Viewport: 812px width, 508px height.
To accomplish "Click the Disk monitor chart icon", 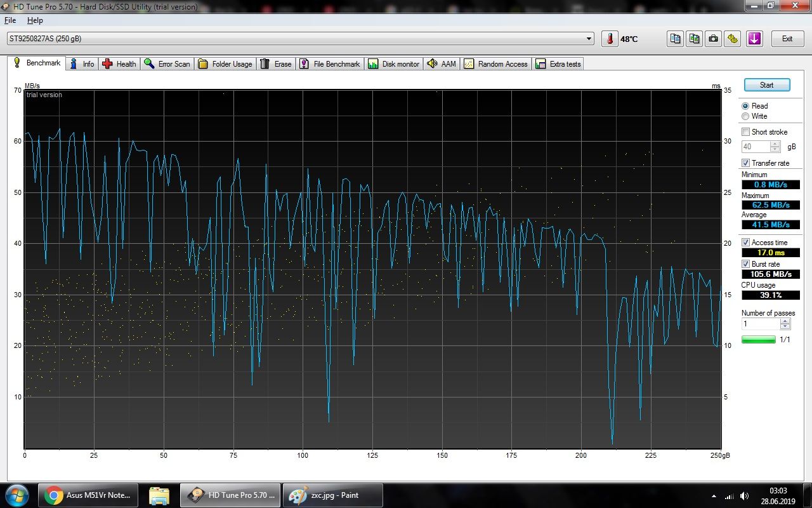I will pos(373,63).
